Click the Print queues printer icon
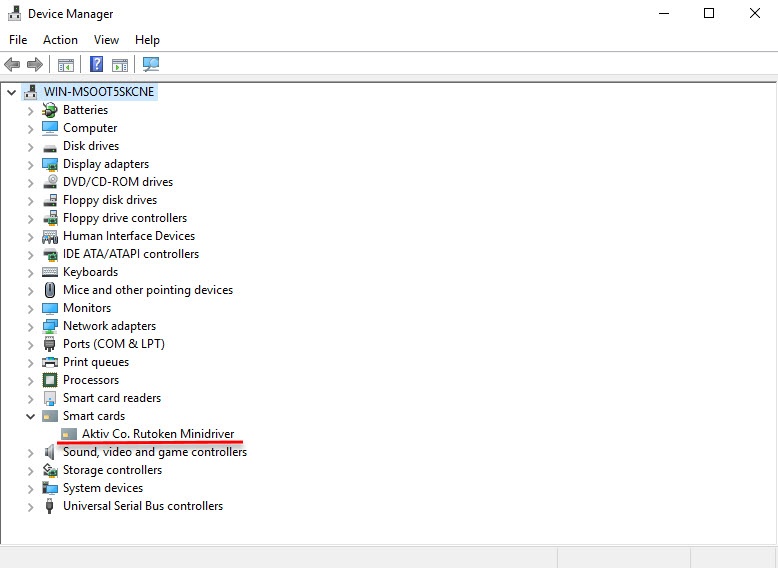Screen dimensions: 778x568 [50, 362]
